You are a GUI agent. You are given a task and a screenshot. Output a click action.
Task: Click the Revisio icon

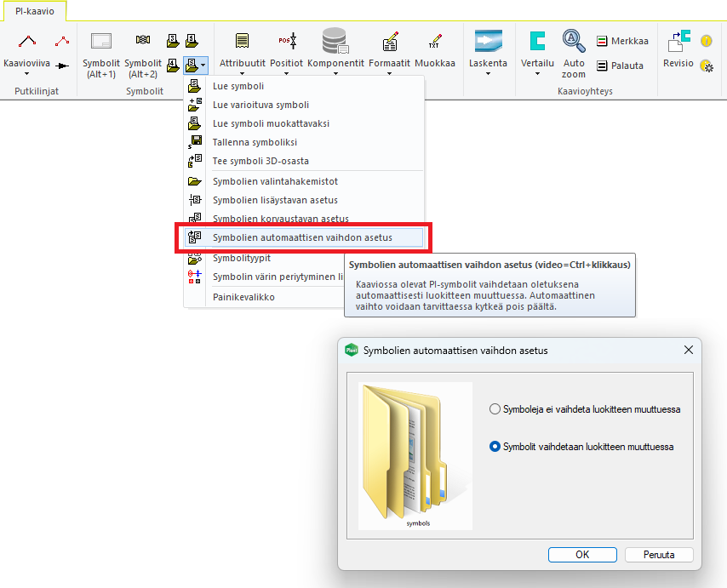(x=678, y=41)
